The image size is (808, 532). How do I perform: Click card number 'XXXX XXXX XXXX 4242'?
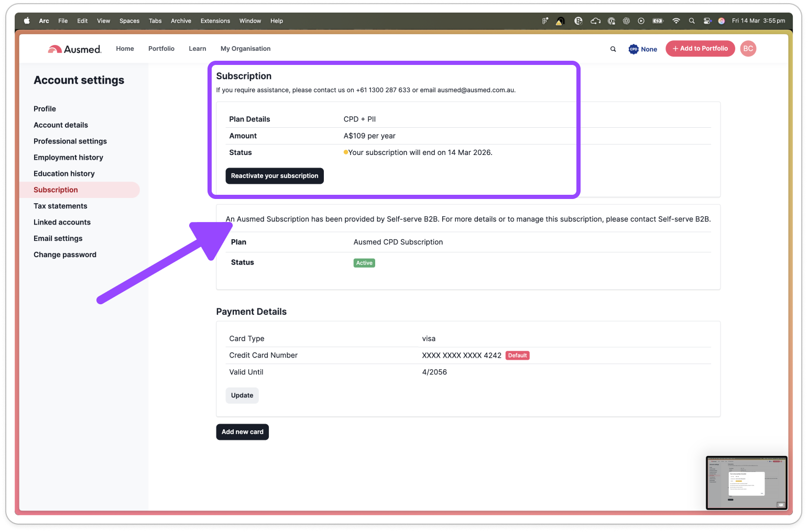[x=462, y=356]
